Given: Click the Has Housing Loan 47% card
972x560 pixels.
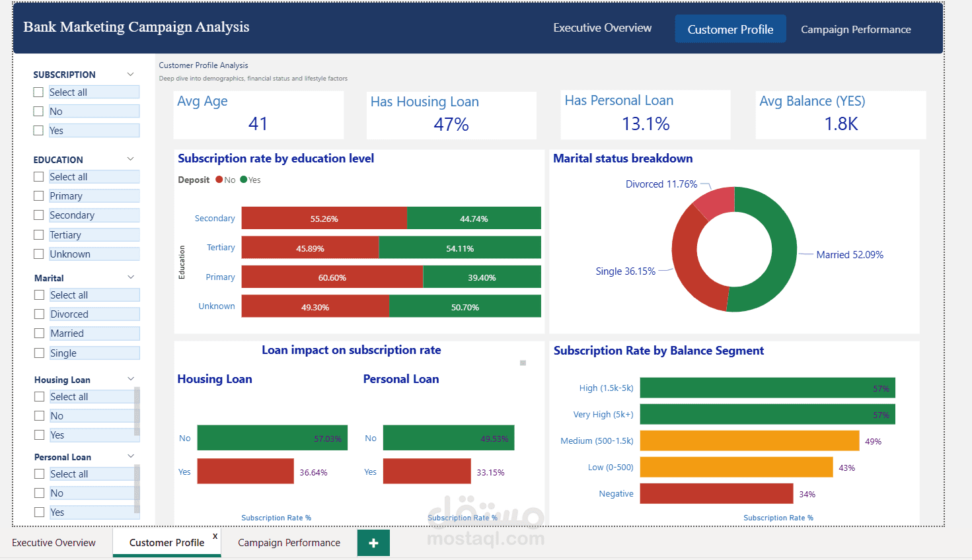Looking at the screenshot, I should coord(451,115).
